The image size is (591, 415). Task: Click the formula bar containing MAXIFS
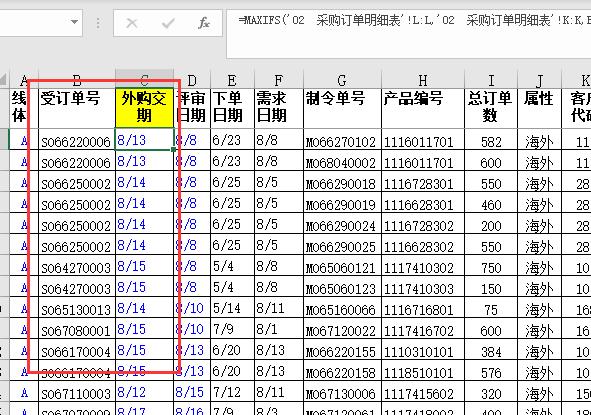pos(409,34)
